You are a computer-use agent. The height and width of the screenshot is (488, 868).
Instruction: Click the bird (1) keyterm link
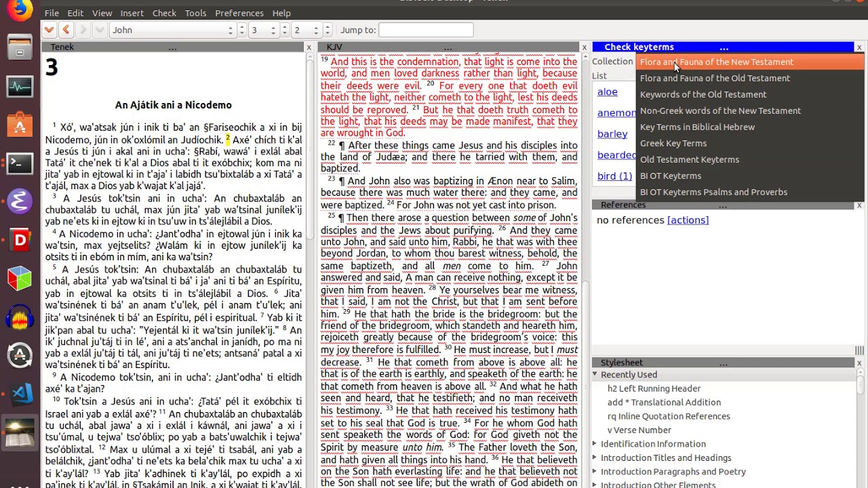(614, 176)
